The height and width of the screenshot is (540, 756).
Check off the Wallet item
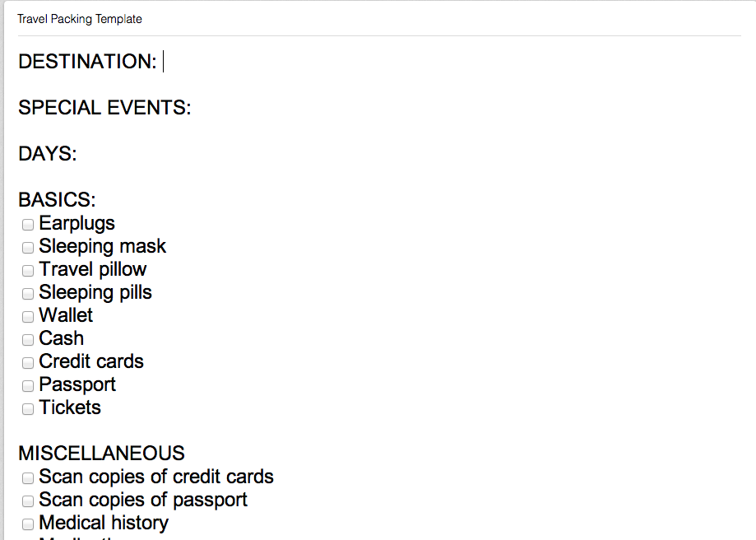click(x=28, y=316)
